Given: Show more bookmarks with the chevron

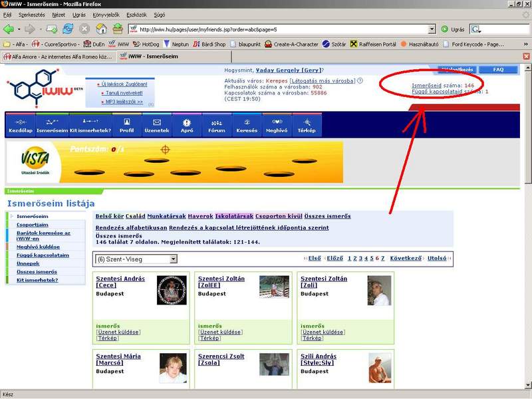Looking at the screenshot, I should tap(526, 44).
